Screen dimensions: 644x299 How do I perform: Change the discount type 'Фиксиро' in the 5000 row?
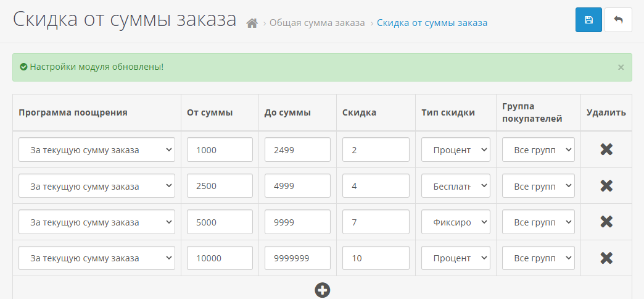coord(455,222)
